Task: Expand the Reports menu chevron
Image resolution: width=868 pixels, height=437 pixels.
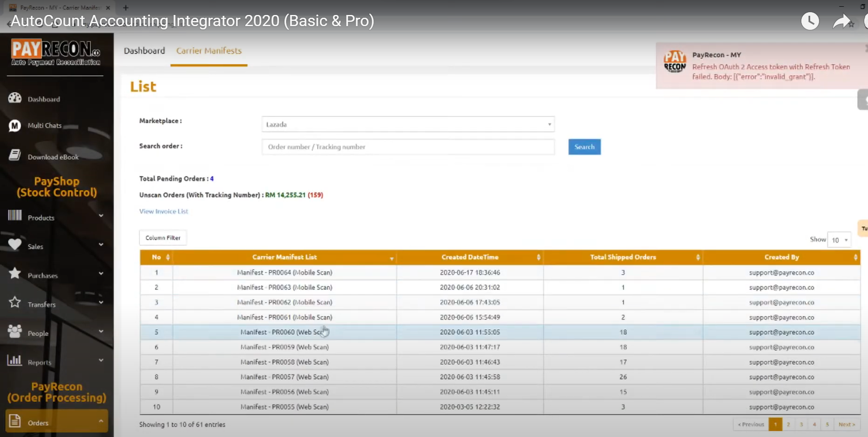Action: pos(101,360)
